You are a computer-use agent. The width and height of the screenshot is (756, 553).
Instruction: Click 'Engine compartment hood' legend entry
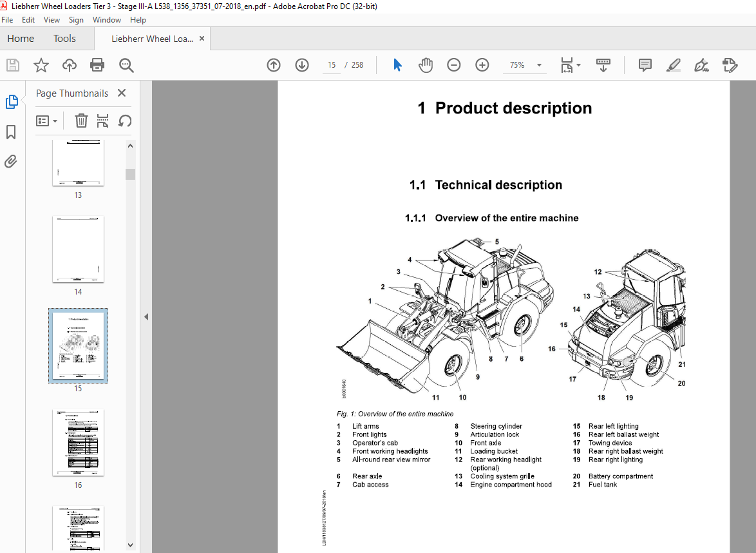click(511, 485)
